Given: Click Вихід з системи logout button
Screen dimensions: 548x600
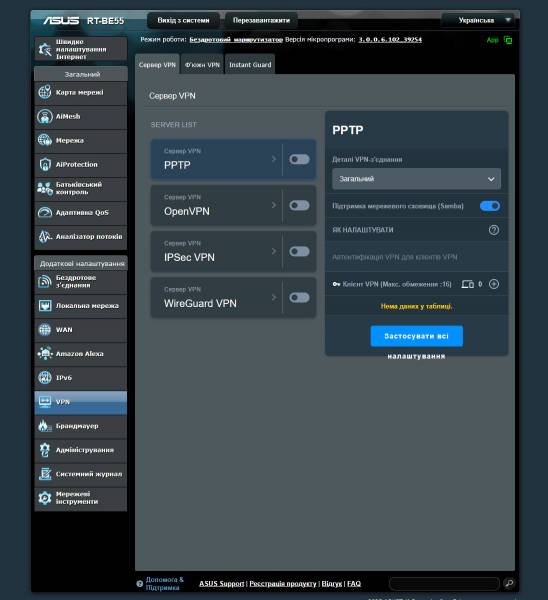Looking at the screenshot, I should click(183, 20).
